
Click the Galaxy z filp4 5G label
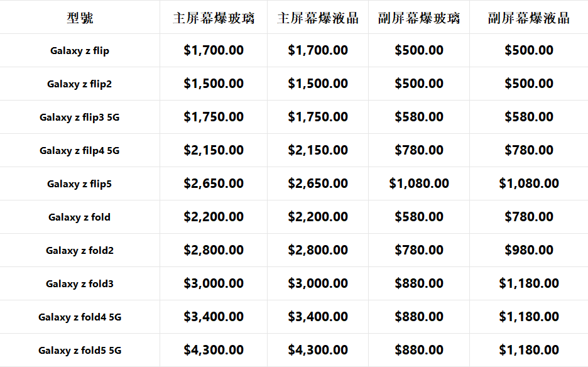tap(80, 151)
